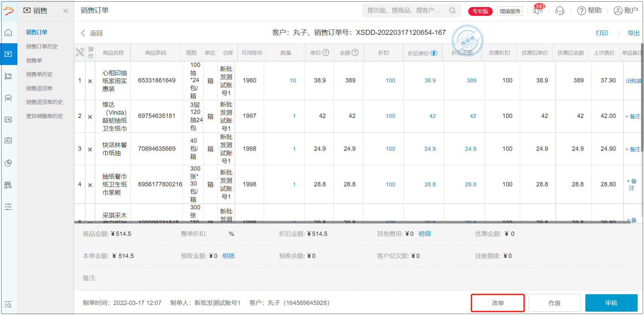The image size is (644, 315).
Task: Open the pie chart reports sidebar icon
Action: (x=8, y=163)
